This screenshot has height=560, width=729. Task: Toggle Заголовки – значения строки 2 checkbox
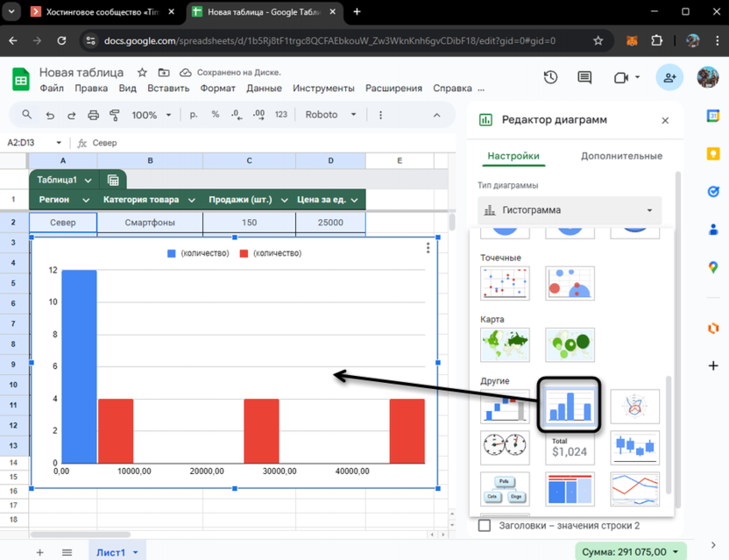click(485, 526)
